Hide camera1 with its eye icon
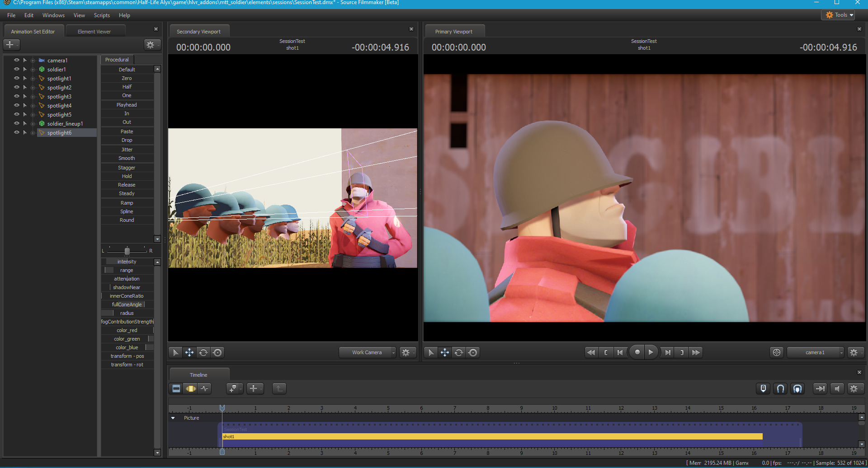Screen dimensions: 868x468 click(x=17, y=60)
